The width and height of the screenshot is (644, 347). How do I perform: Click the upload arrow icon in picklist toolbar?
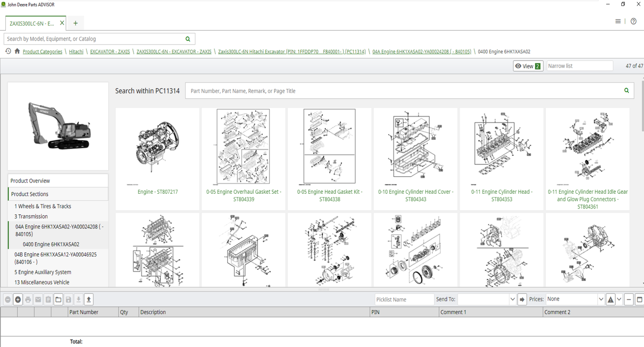click(x=89, y=300)
